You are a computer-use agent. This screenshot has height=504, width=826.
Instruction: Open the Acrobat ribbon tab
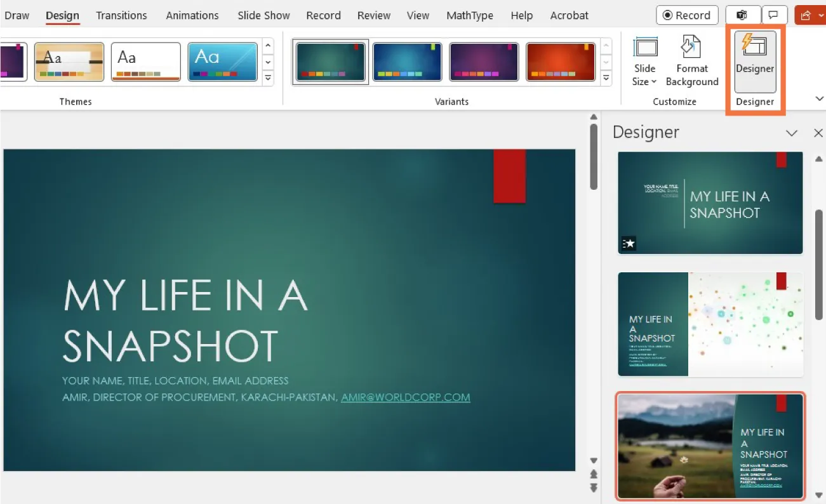pyautogui.click(x=568, y=15)
